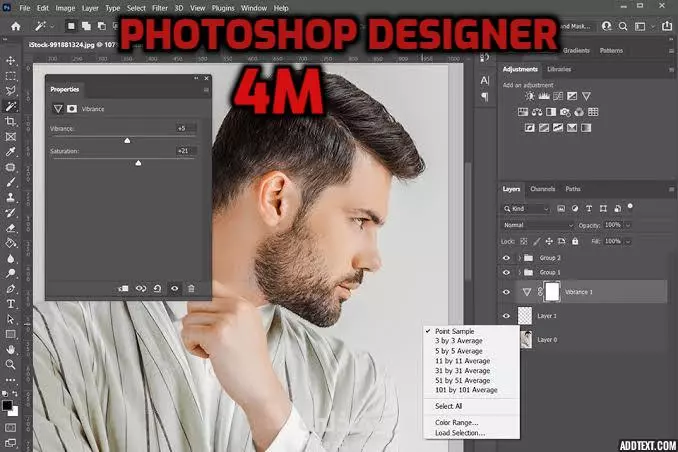Click the Saturation slider handle
The image size is (678, 452).
138,163
